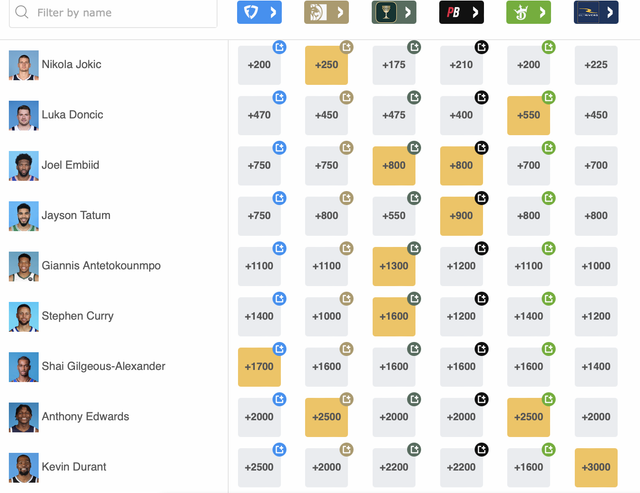The image size is (640, 493).
Task: Open the DraftKings green header button
Action: click(528, 12)
